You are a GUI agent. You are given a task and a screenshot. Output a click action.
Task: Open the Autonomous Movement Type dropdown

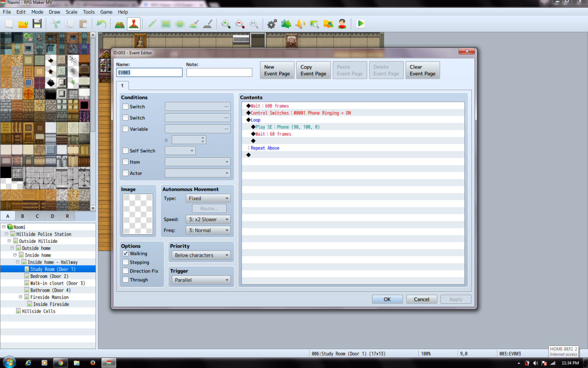[208, 199]
